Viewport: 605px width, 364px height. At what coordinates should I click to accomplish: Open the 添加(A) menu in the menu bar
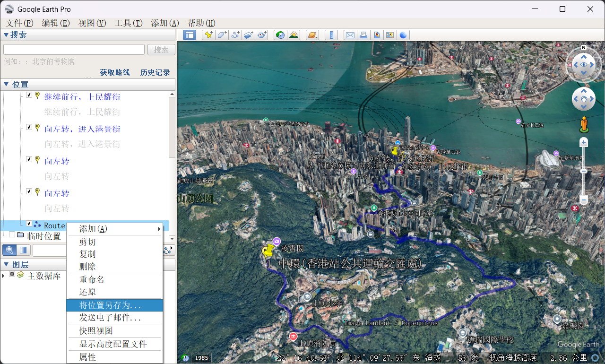pos(165,23)
